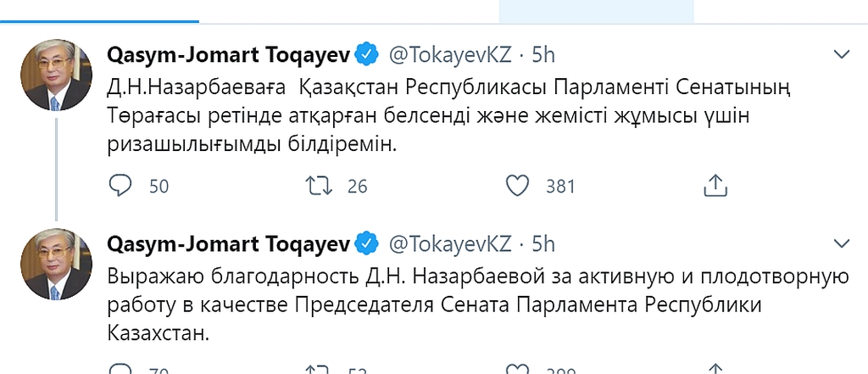
Task: Select the active tab with blue underline
Action: coord(99,10)
